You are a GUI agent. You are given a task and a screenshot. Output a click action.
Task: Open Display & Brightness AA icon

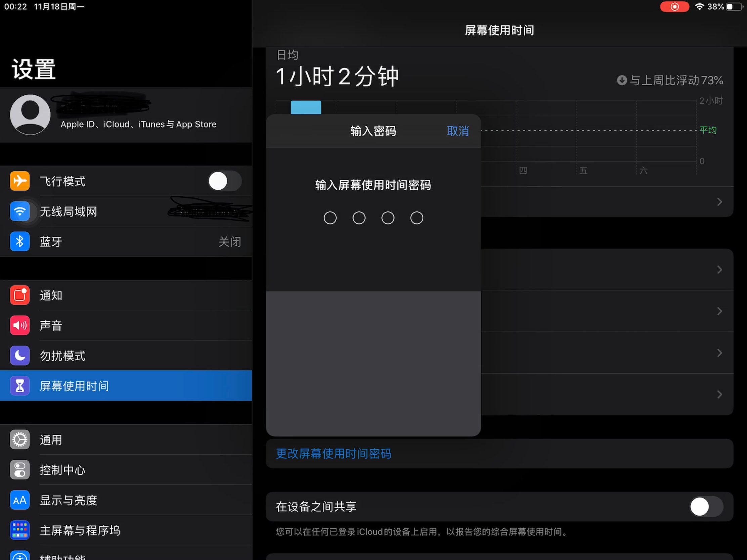tap(19, 500)
